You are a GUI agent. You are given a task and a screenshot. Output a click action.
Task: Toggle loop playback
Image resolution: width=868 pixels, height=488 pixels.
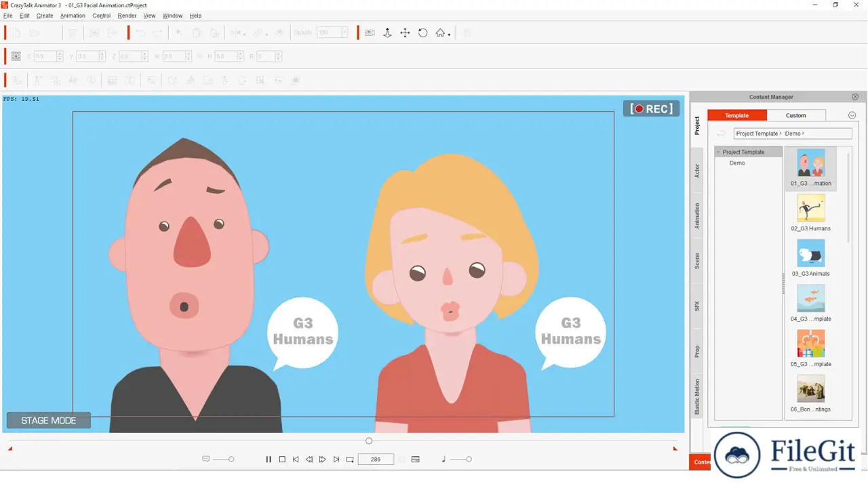(x=350, y=459)
